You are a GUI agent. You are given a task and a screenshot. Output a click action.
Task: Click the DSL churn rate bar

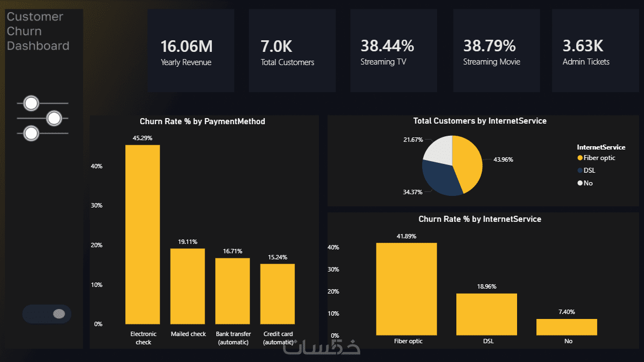click(487, 315)
